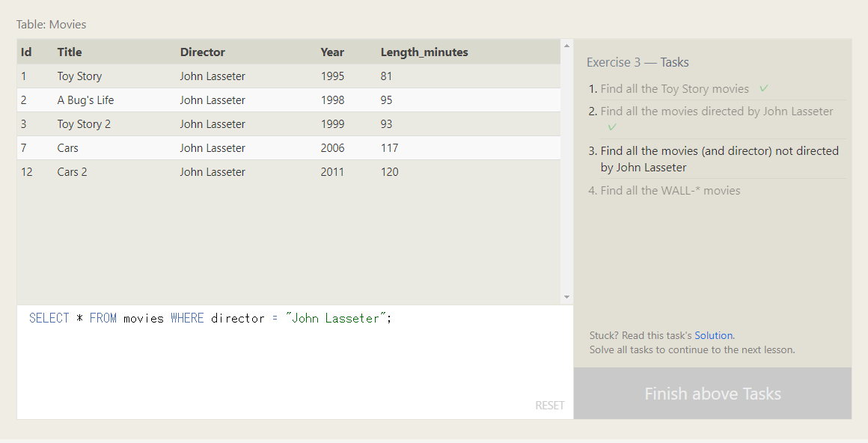Select the A Bug's Life row
Screen dimensions: 868x443
[288, 100]
